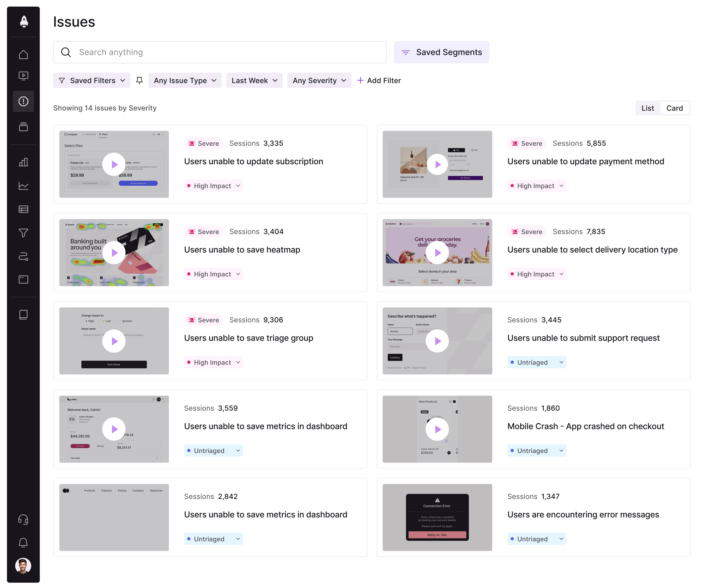Open bar chart analytics icon in sidebar
The height and width of the screenshot is (588, 706).
tap(23, 162)
